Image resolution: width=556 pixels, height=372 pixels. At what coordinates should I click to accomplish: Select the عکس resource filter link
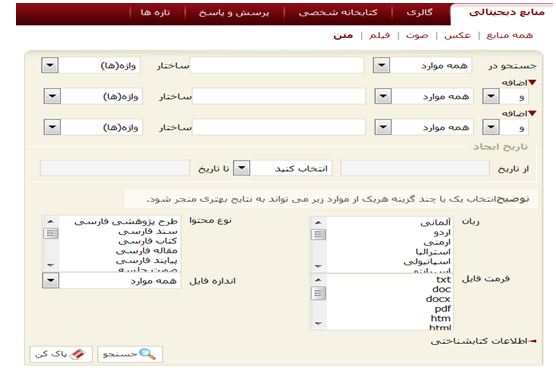click(x=457, y=35)
